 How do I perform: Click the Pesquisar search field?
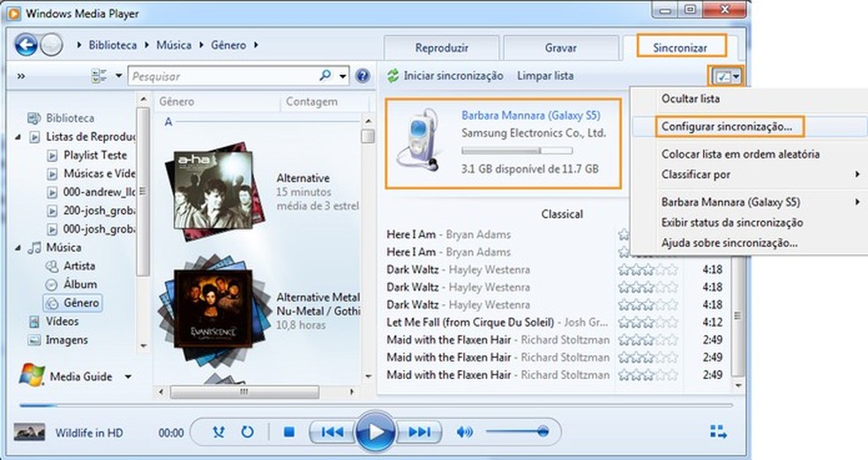[224, 77]
